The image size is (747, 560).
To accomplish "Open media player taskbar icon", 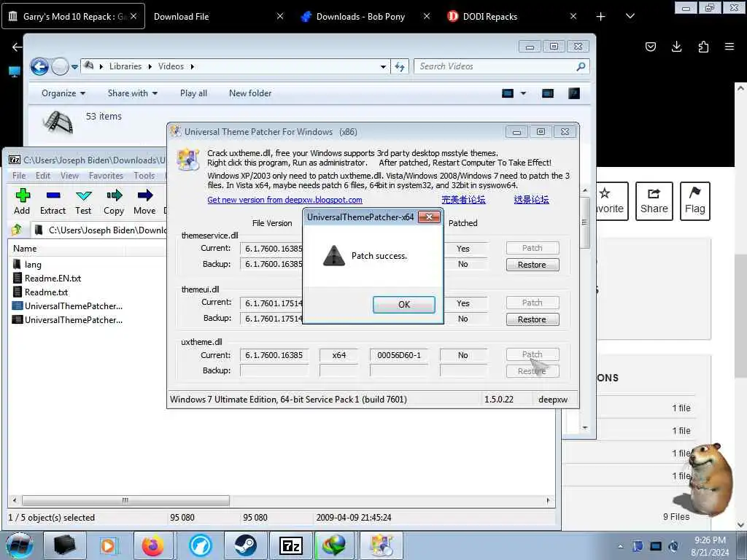I will tap(108, 545).
